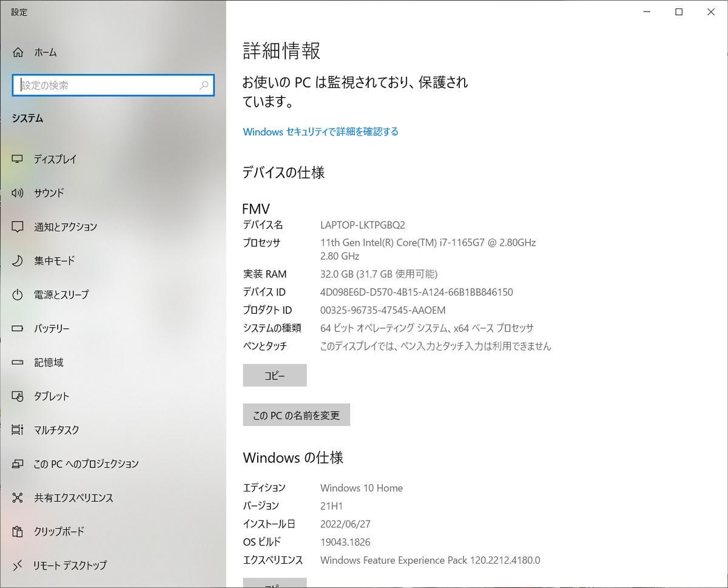The height and width of the screenshot is (588, 728).
Task: Click edition value Windows 10 Home
Action: (x=362, y=488)
